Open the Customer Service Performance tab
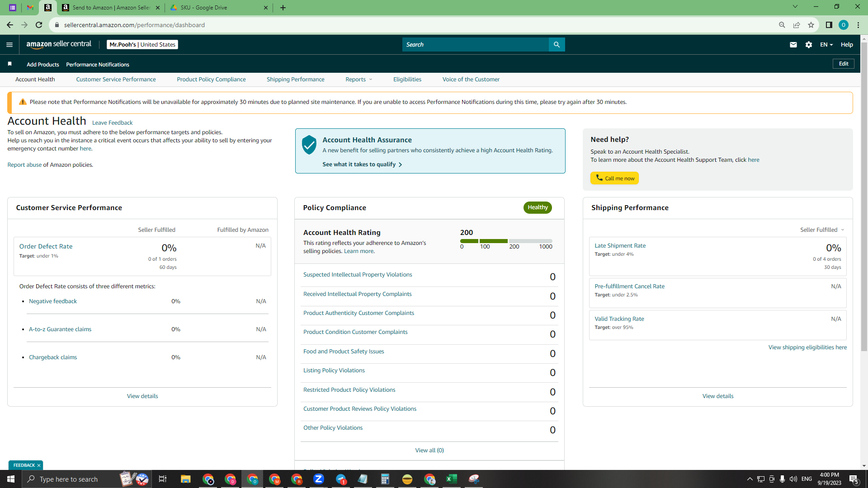Viewport: 868px width, 488px height. coord(116,80)
